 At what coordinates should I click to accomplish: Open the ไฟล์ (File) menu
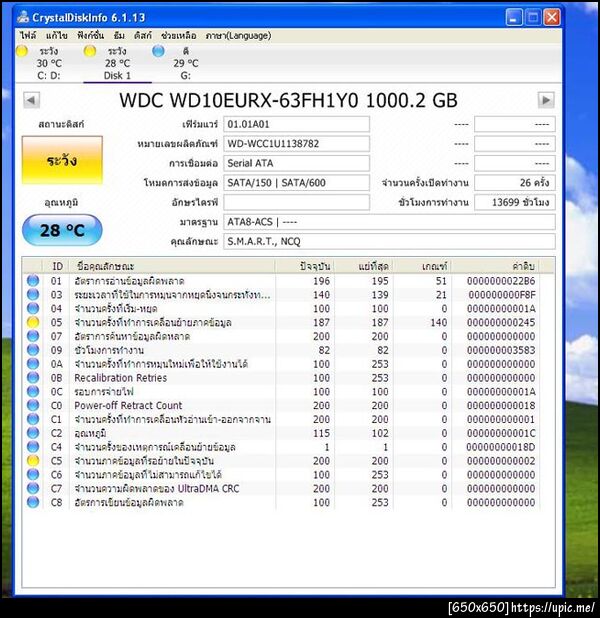pyautogui.click(x=28, y=35)
